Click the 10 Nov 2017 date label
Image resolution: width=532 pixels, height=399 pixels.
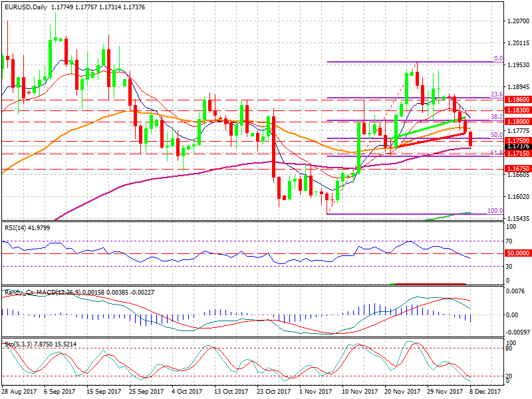coord(360,391)
